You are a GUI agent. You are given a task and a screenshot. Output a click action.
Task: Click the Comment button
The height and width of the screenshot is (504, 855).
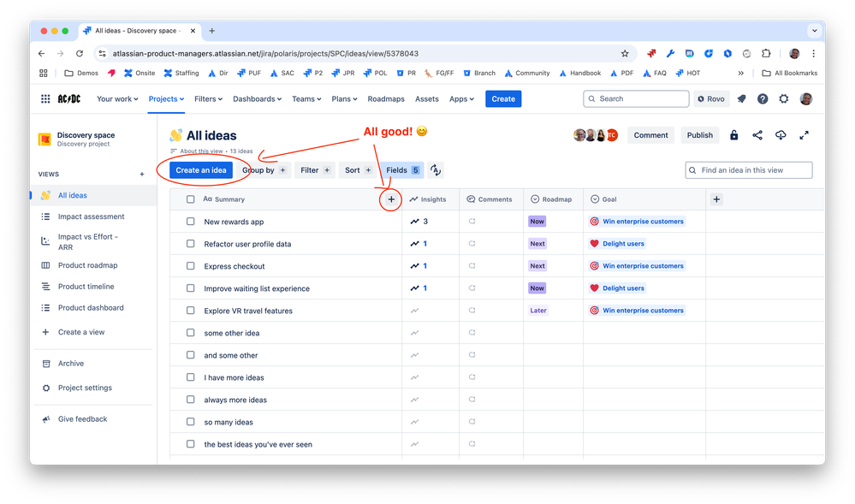(x=650, y=135)
